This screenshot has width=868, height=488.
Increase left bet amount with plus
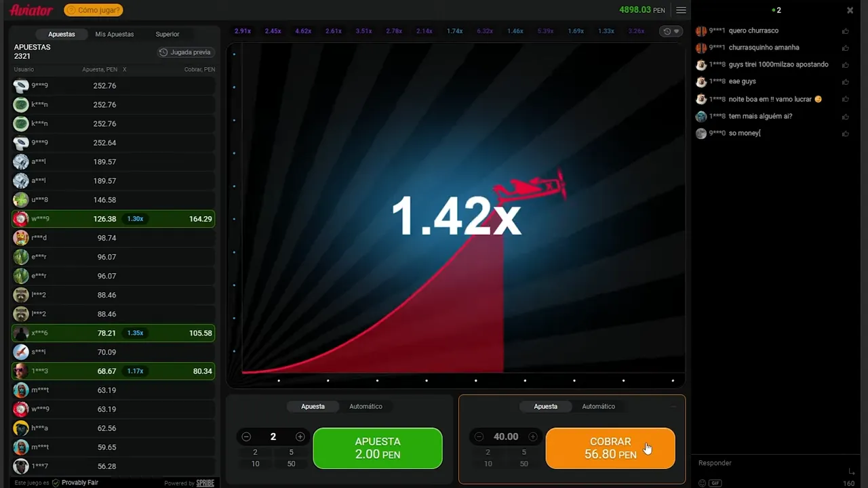coord(300,437)
